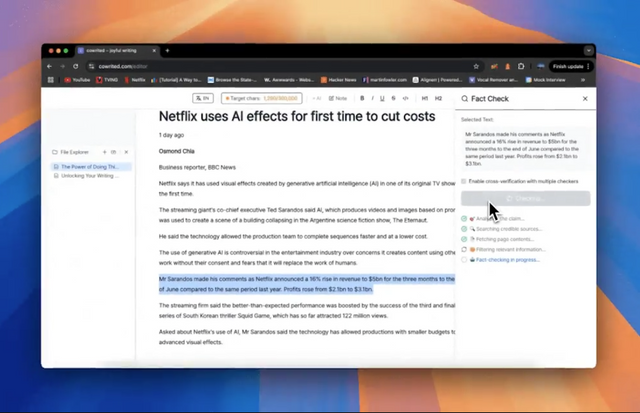Viewport: 640px width, 413px height.
Task: Reload the cowrited page
Action: click(76, 66)
